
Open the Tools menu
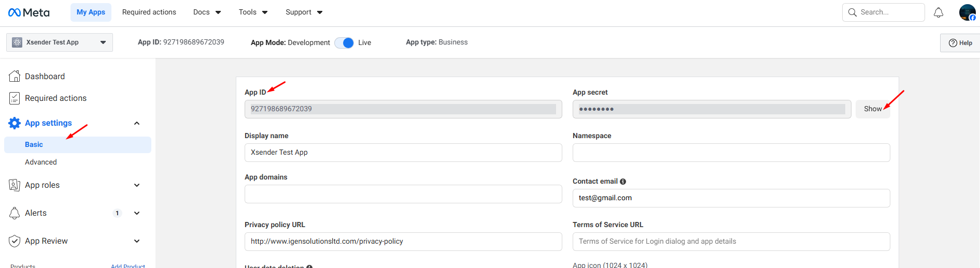(253, 12)
